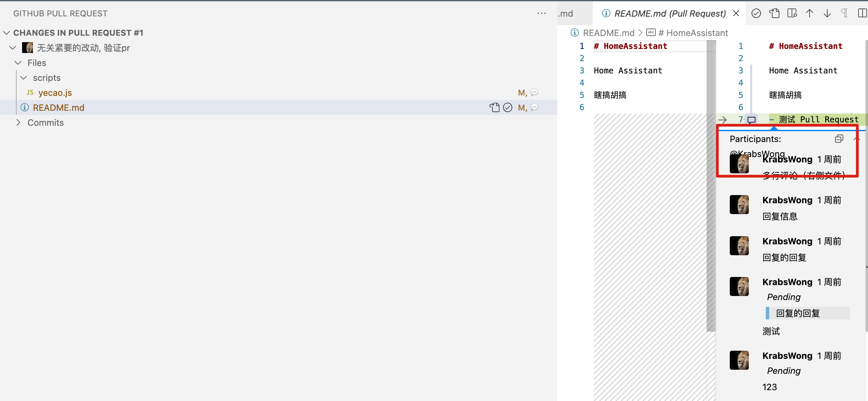The height and width of the screenshot is (401, 868).
Task: Collapse the Changes in Pull Request #1 section
Action: tap(6, 33)
